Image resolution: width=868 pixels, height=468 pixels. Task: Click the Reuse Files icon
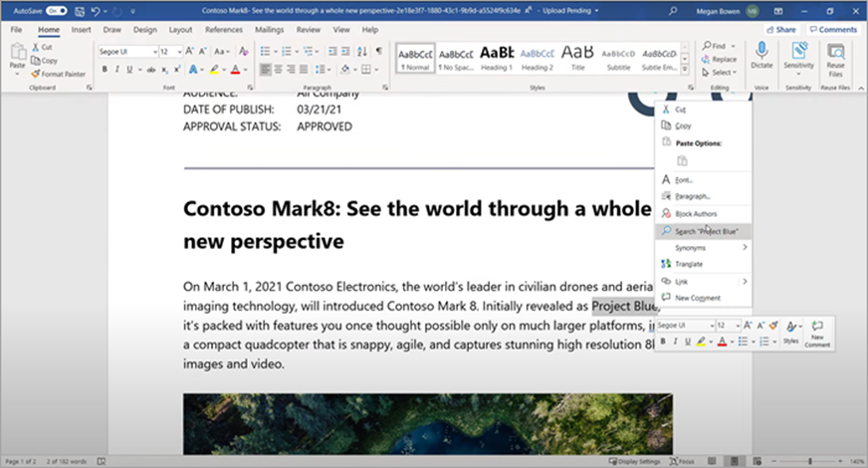835,52
